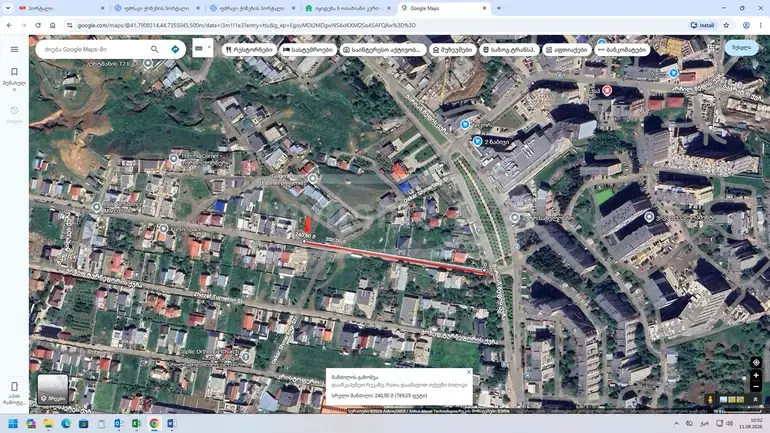Select the ATMs category chip
Screen dimensions: 770x433
pos(622,50)
